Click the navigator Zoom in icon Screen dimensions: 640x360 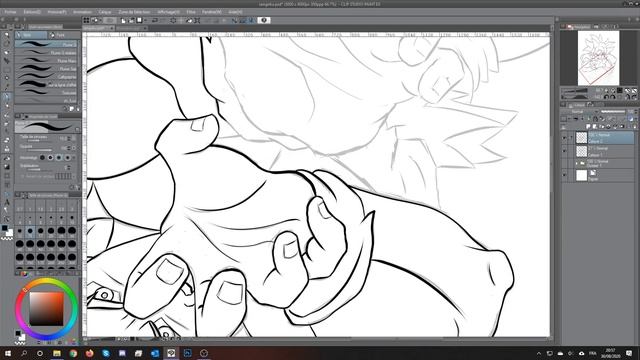pos(613,90)
